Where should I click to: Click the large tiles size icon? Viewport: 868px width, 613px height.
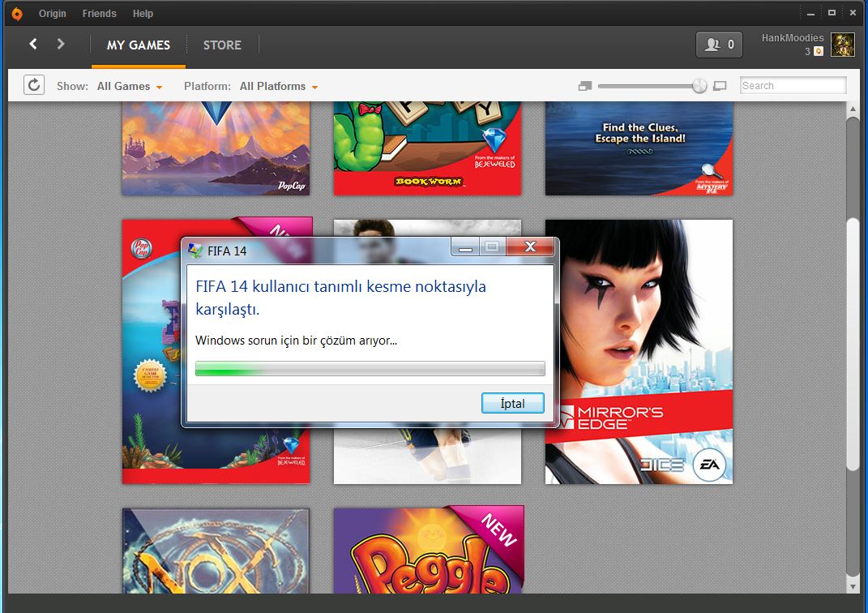click(x=720, y=86)
